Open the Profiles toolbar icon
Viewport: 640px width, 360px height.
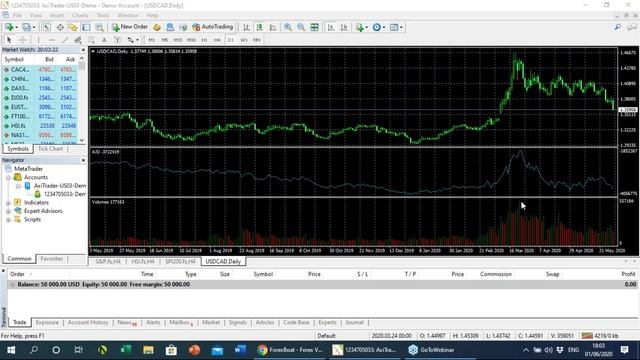[x=28, y=27]
